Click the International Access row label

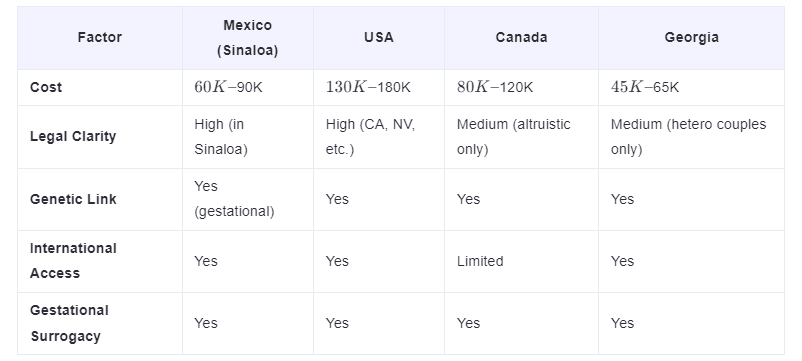click(73, 261)
